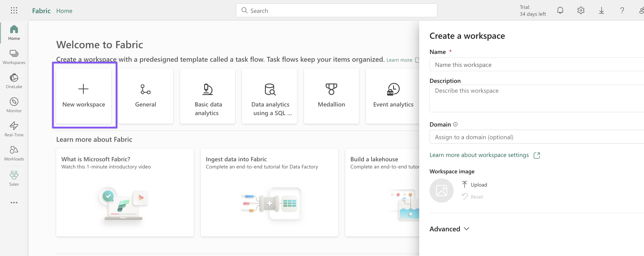Open the help question mark icon

point(622,11)
